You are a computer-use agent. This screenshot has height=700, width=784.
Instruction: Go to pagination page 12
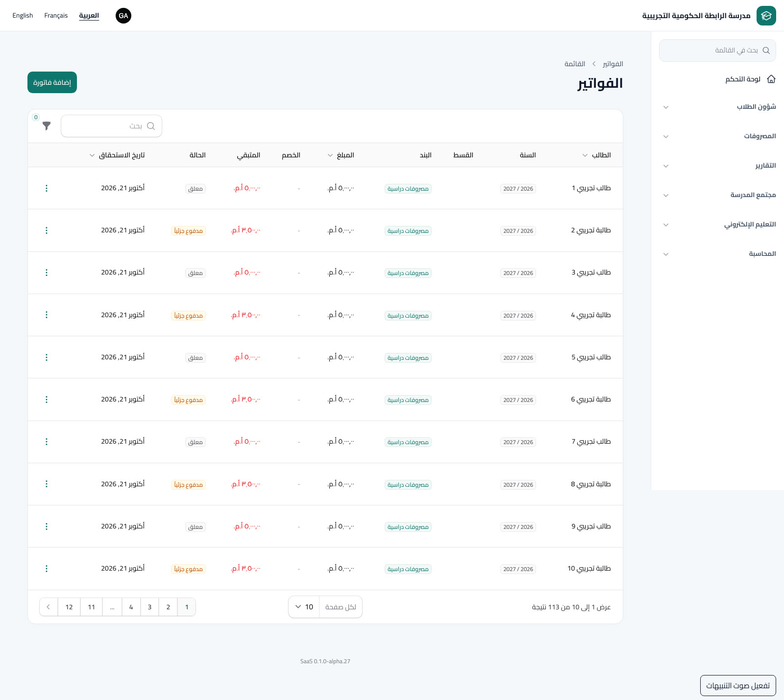click(69, 607)
